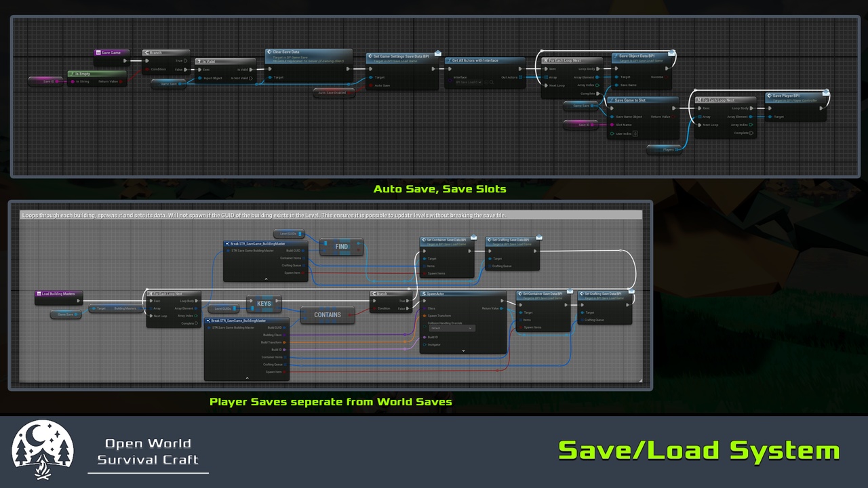Select the Branch node icon in the top graph
This screenshot has width=868, height=488.
tap(147, 52)
